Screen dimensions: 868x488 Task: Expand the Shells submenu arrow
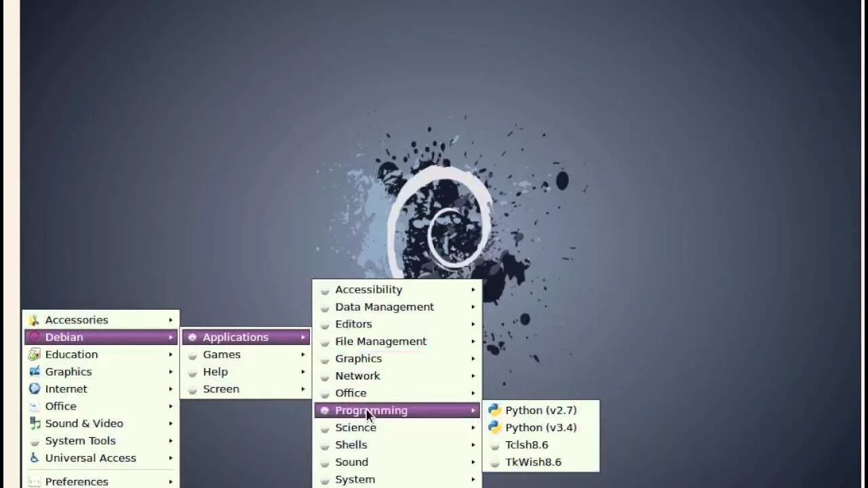[x=473, y=445]
